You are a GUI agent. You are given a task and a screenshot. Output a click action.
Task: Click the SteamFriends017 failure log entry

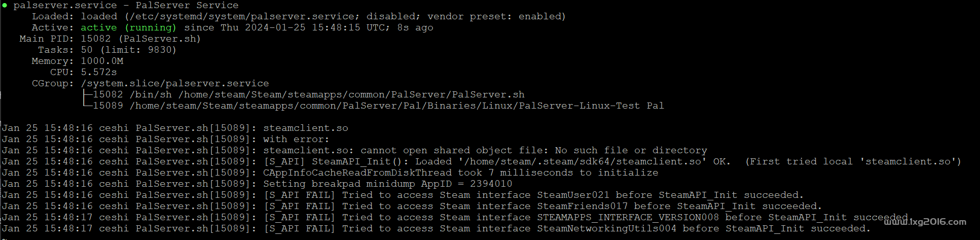click(412, 207)
